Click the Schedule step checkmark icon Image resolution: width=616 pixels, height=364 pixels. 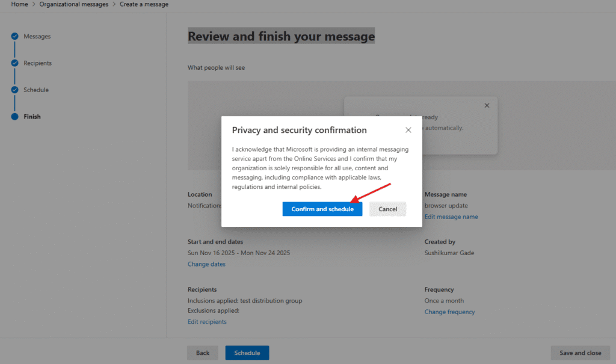(14, 90)
